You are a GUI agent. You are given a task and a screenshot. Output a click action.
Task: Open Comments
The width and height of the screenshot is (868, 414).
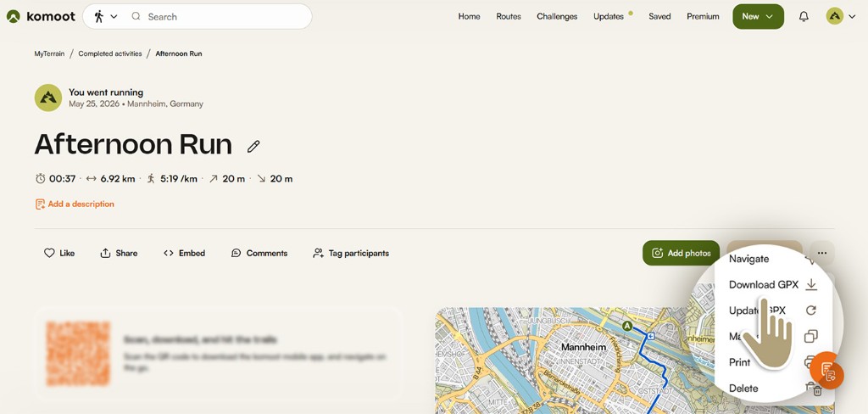(259, 254)
